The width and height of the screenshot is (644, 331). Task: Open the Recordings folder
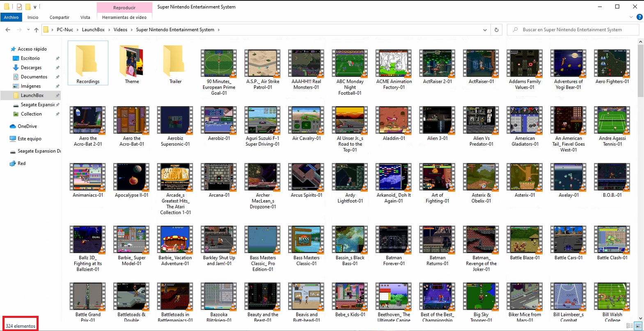pyautogui.click(x=88, y=63)
